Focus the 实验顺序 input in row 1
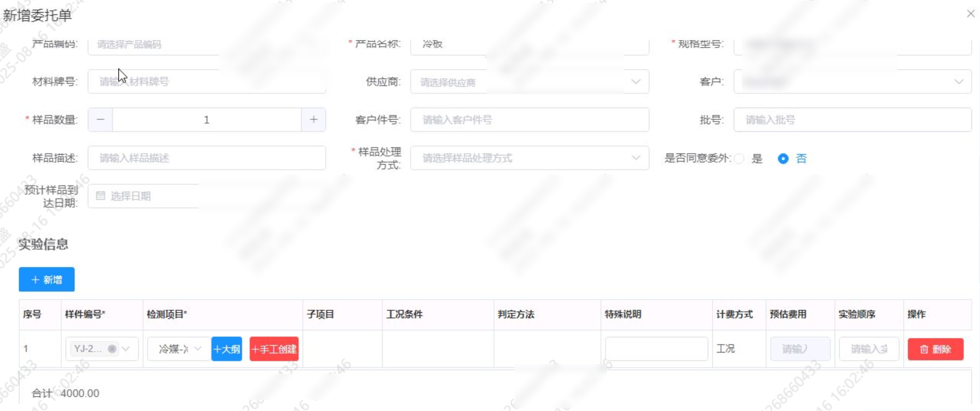Viewport: 980px width, 411px height. click(869, 349)
